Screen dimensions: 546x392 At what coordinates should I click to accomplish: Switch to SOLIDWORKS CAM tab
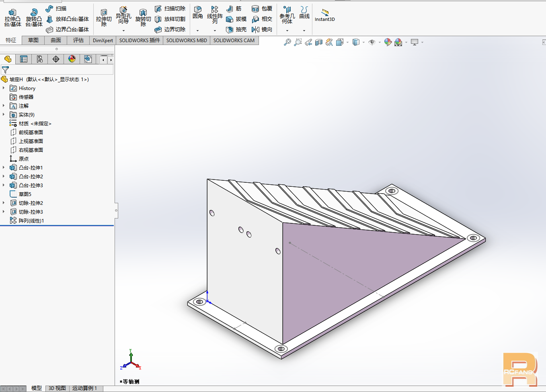point(234,40)
